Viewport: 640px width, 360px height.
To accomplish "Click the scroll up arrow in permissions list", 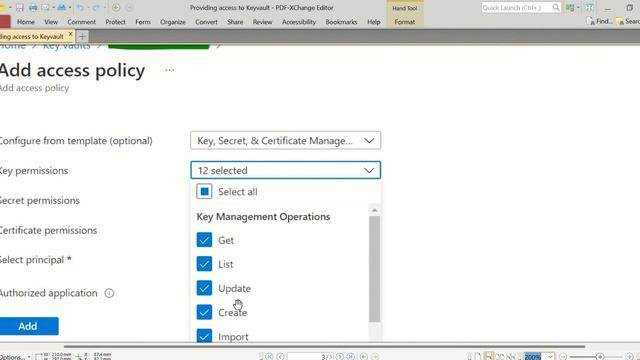I will tap(374, 210).
